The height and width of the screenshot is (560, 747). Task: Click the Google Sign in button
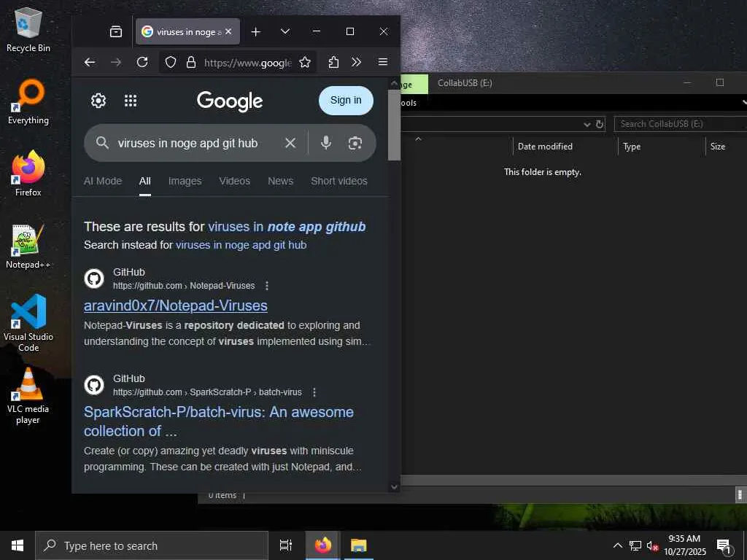346,101
